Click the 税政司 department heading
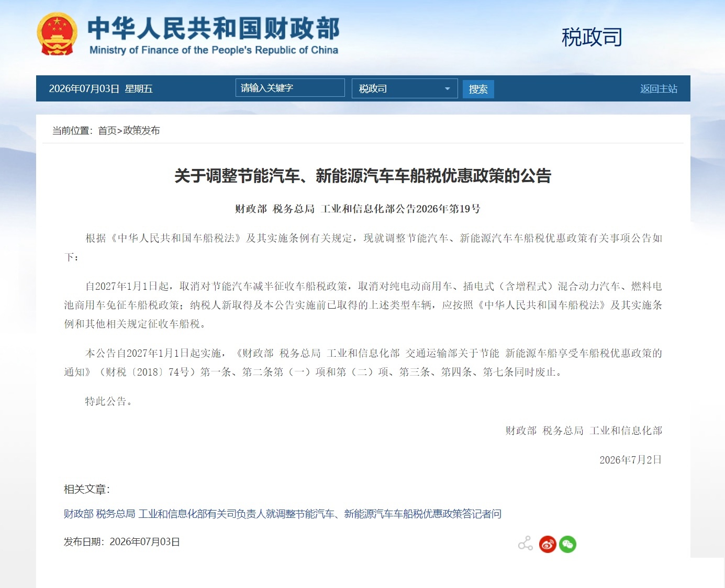This screenshot has width=725, height=588. (592, 37)
